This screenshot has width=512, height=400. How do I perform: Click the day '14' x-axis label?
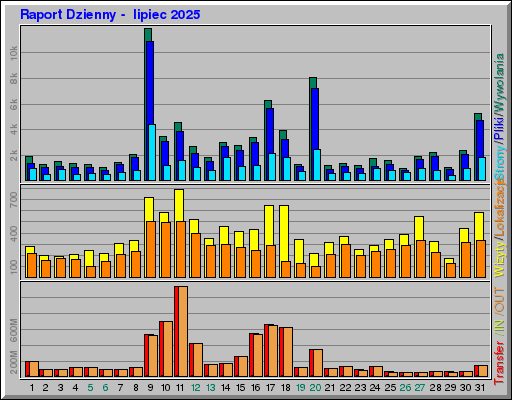pyautogui.click(x=226, y=388)
